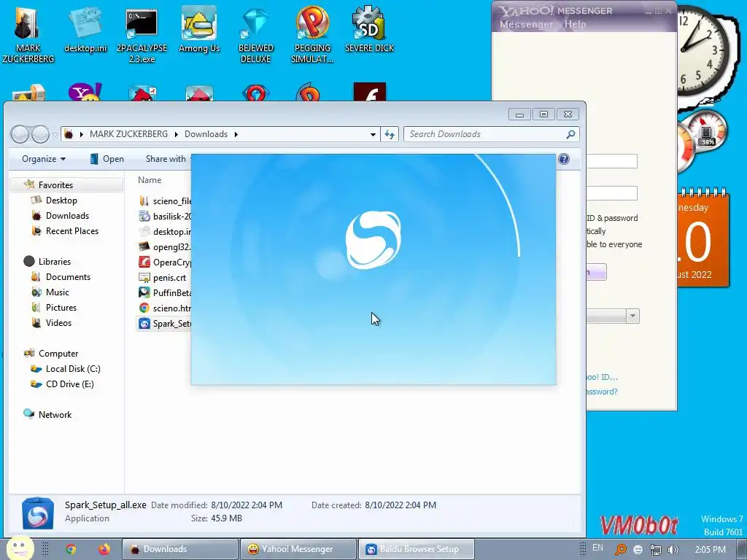This screenshot has height=560, width=747.
Task: Click Explorer help question mark icon
Action: pos(564,159)
